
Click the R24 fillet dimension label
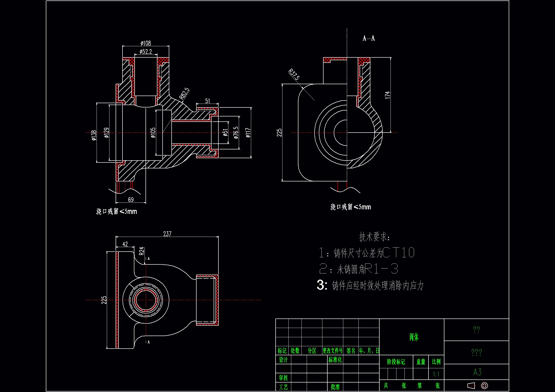click(142, 251)
